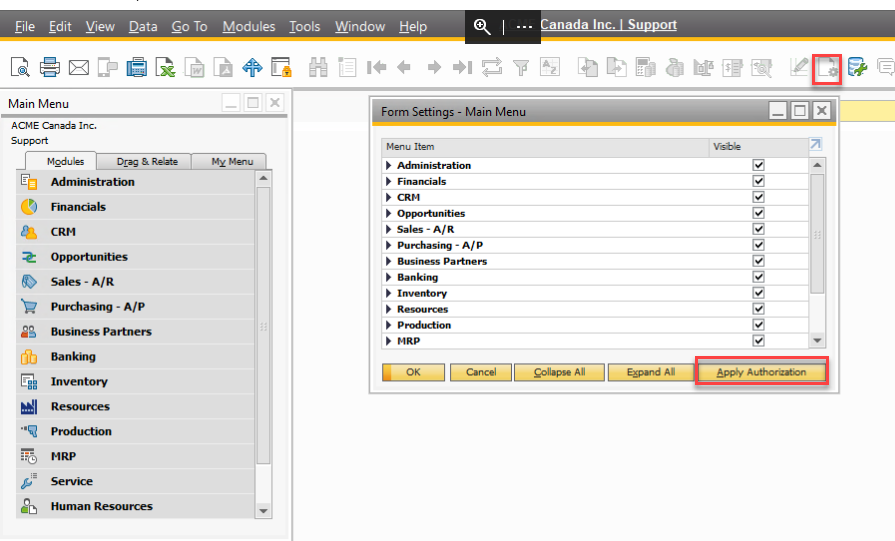
Task: Click the A-Z Sort Table icon
Action: click(x=550, y=67)
